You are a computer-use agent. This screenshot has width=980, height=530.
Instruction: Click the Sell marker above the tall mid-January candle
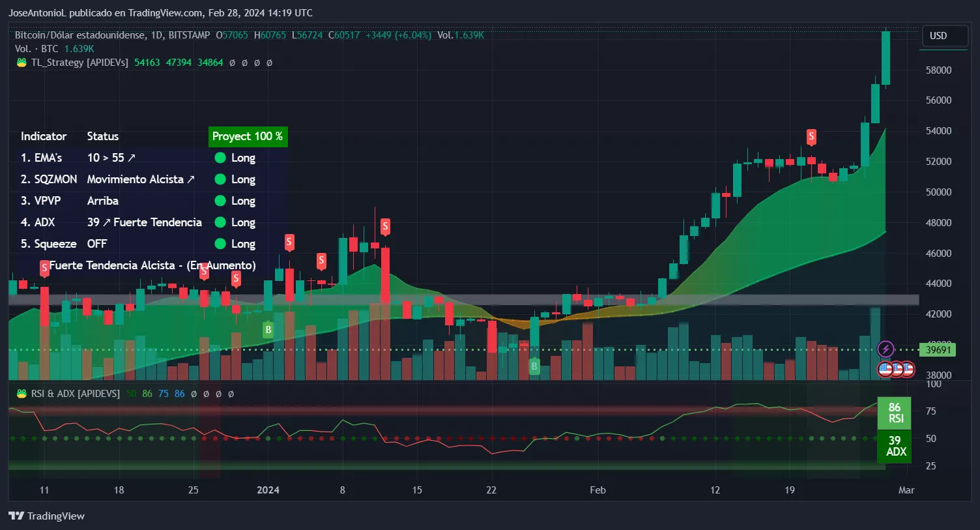tap(385, 226)
